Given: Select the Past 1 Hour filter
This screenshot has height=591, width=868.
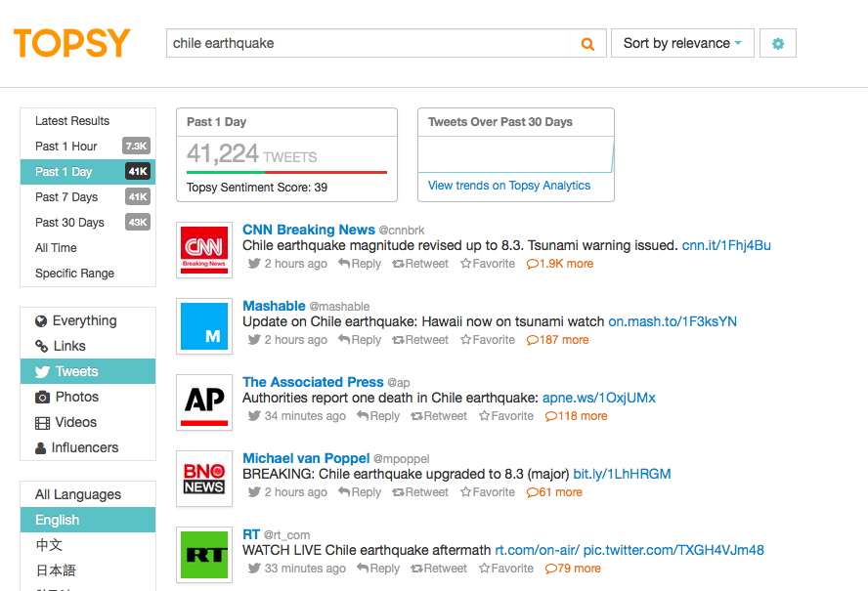Looking at the screenshot, I should coord(88,147).
